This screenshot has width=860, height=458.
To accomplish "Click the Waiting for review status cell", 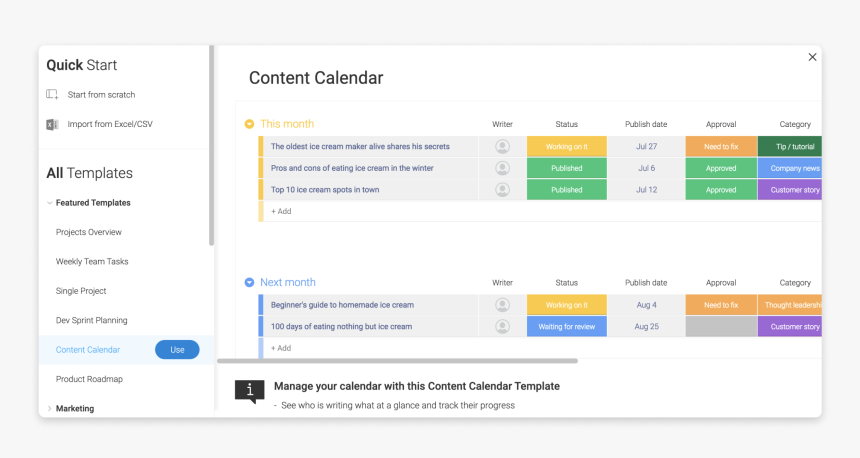I will point(567,326).
